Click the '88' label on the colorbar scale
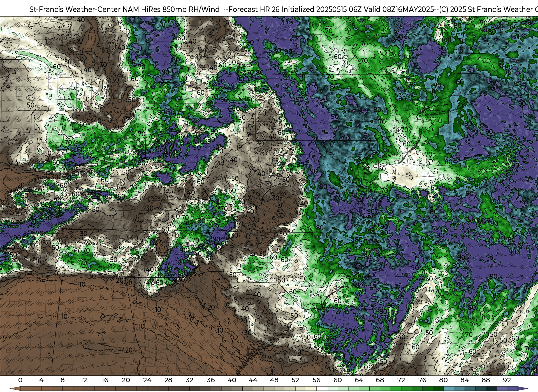The height and width of the screenshot is (392, 538). coord(486,380)
